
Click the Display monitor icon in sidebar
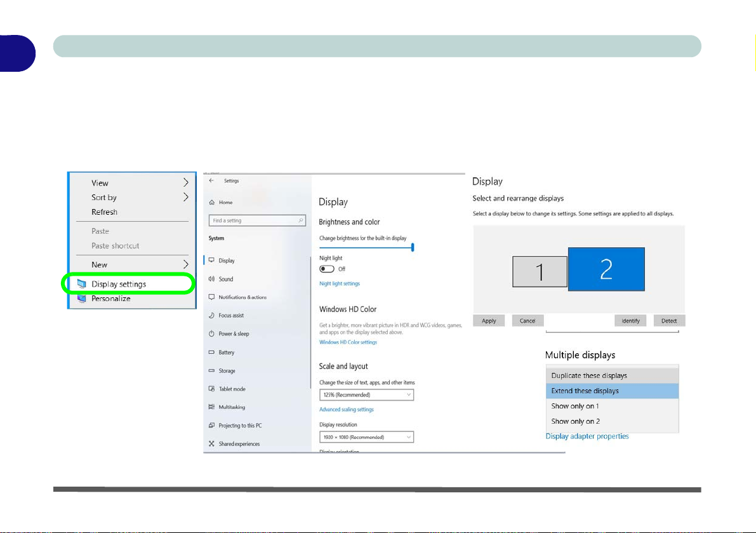[211, 260]
